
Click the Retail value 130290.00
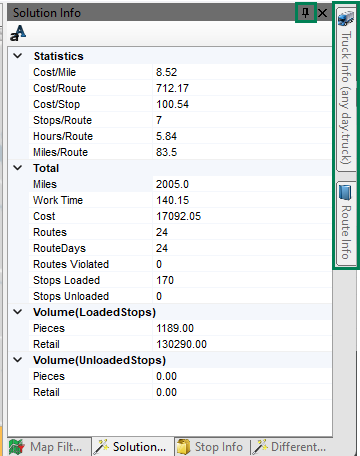tap(181, 344)
